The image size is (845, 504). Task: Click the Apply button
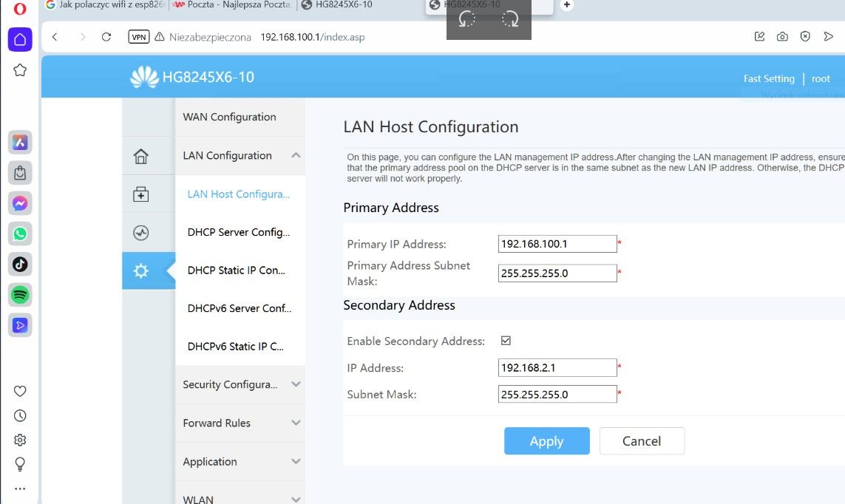[x=546, y=441]
